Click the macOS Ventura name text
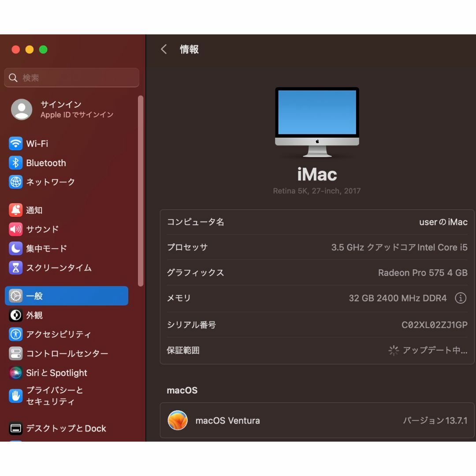The width and height of the screenshot is (476, 476). (x=228, y=420)
